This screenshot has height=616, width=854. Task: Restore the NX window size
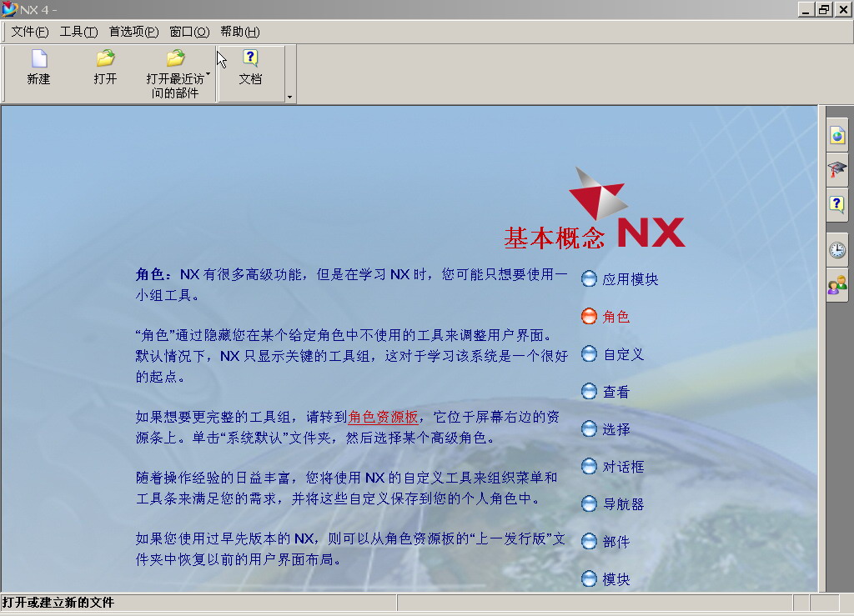[824, 9]
